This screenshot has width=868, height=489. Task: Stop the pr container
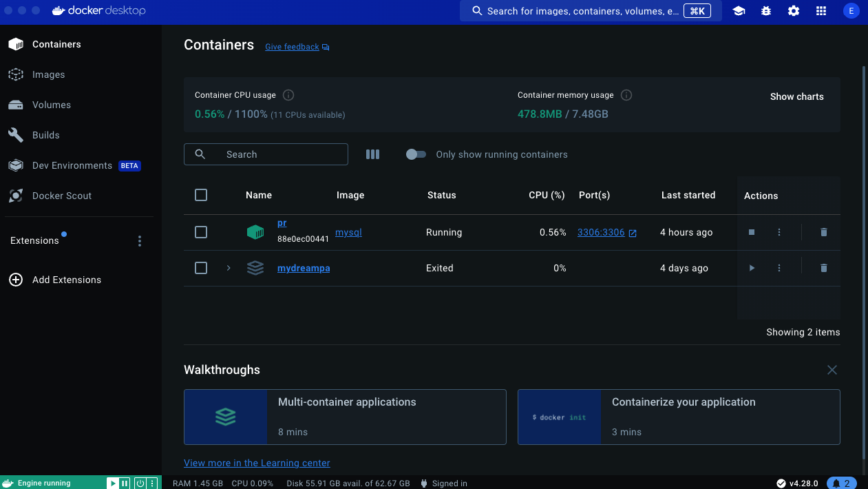click(x=752, y=233)
